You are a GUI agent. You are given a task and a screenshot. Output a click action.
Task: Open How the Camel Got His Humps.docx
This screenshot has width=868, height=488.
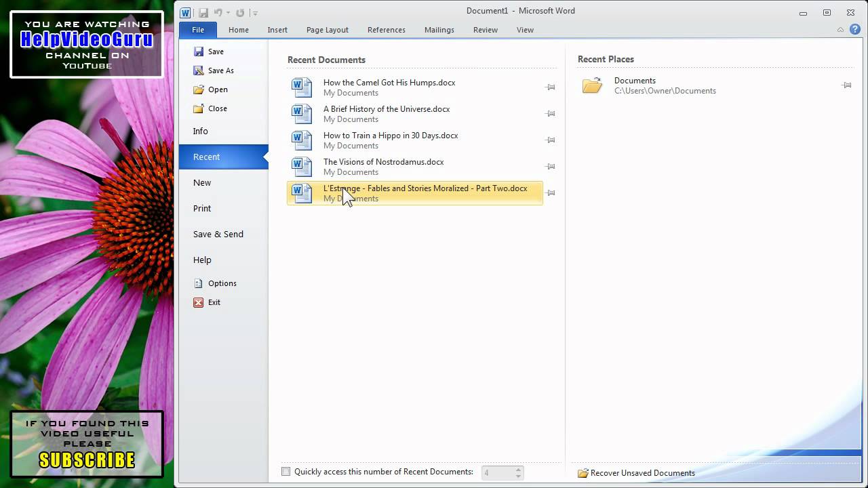(415, 87)
